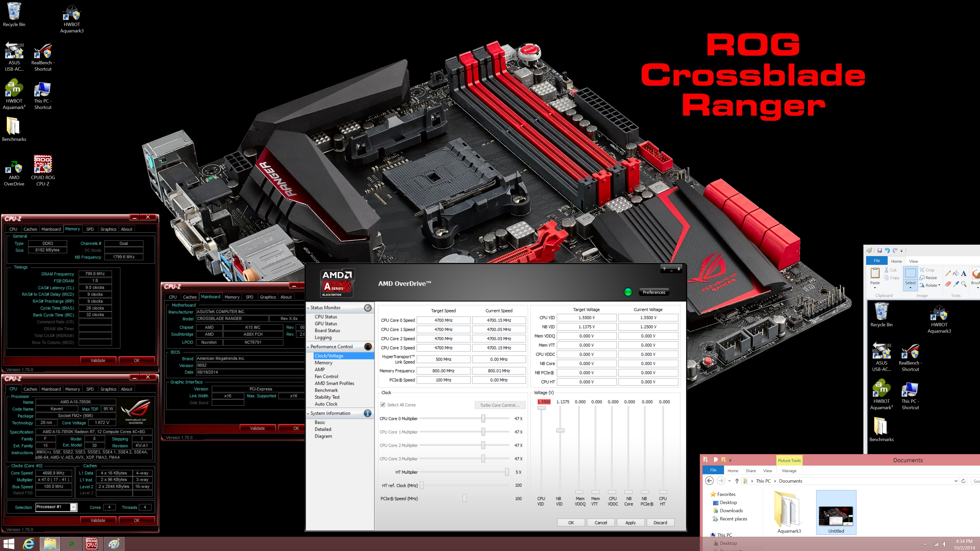Click the Discard button in AMD OverDrive
The width and height of the screenshot is (980, 551).
[x=660, y=522]
